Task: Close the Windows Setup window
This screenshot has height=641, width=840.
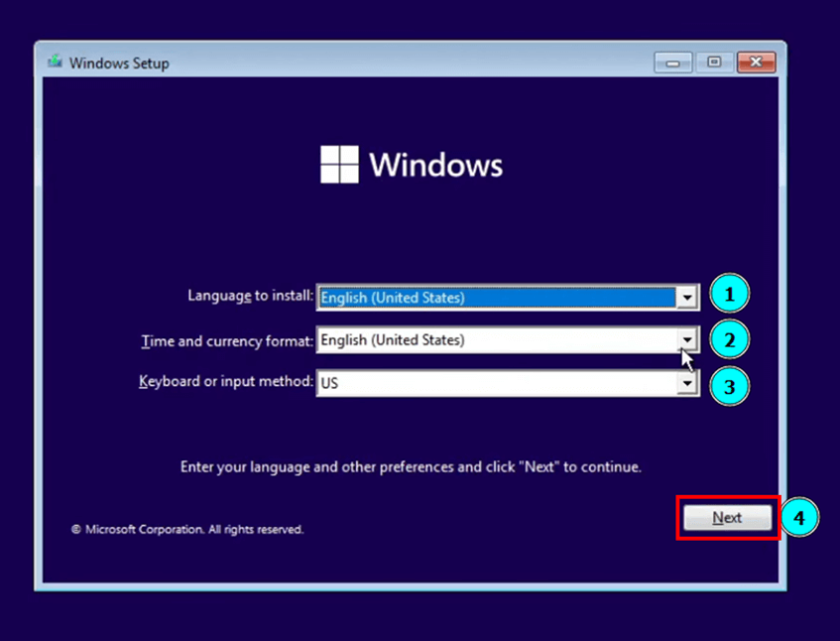Action: coord(756,62)
